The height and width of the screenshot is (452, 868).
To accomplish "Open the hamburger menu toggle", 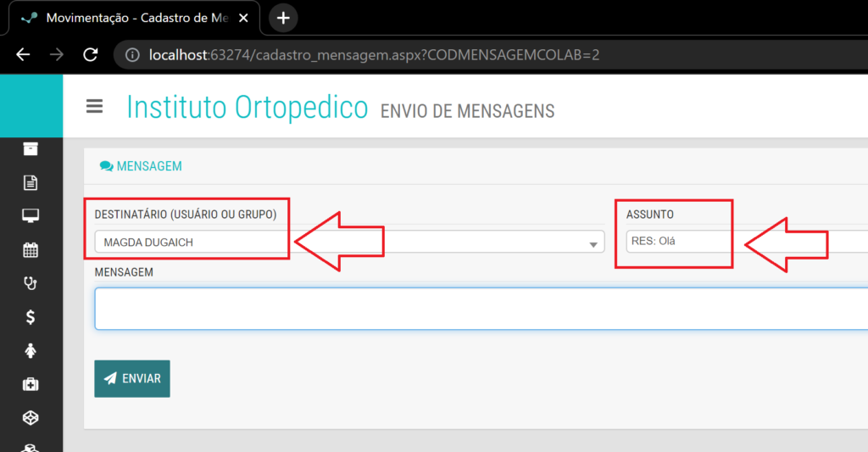I will pyautogui.click(x=94, y=106).
